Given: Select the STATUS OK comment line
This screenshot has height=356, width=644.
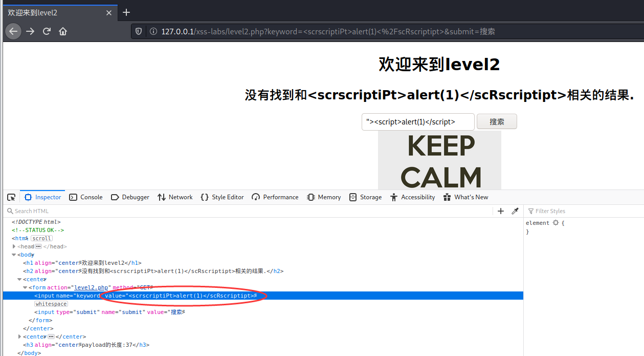Looking at the screenshot, I should 38,230.
